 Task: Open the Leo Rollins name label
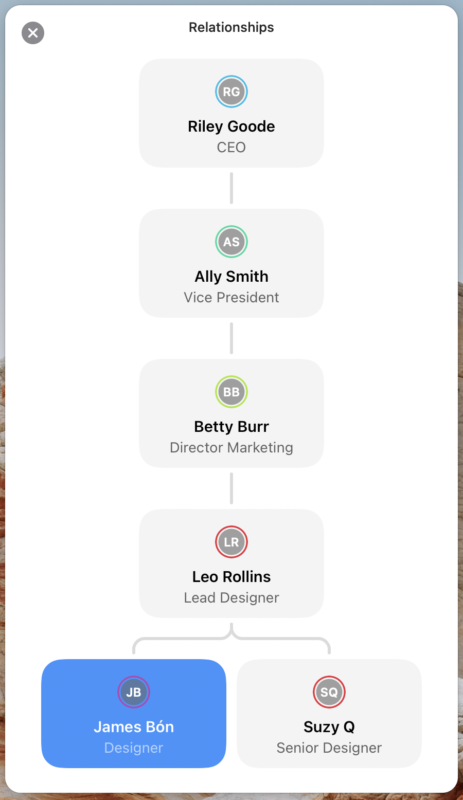(x=231, y=577)
